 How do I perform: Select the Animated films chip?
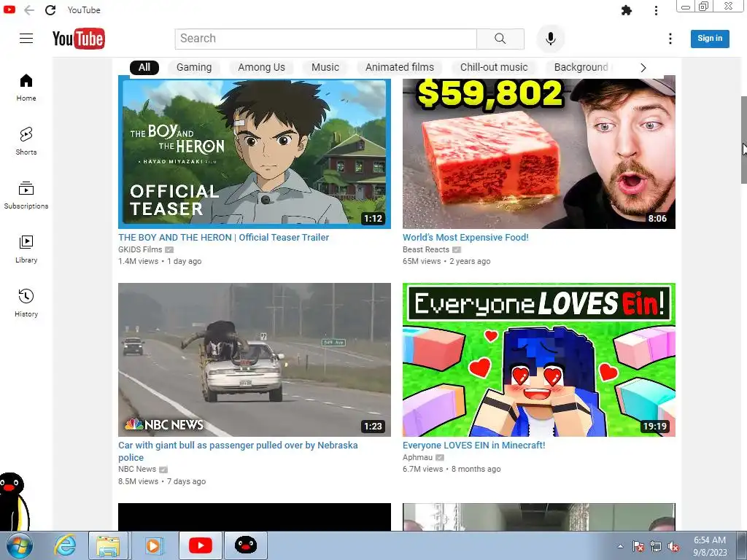400,68
